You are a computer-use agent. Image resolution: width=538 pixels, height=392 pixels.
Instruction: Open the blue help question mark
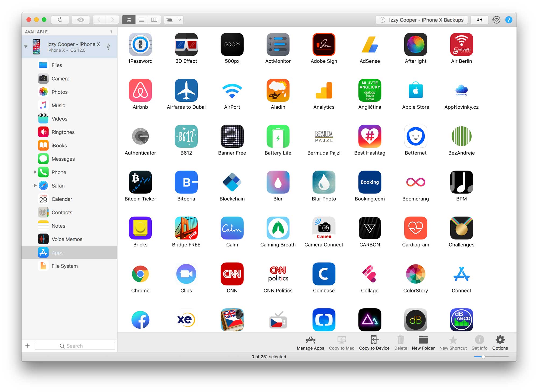point(509,20)
